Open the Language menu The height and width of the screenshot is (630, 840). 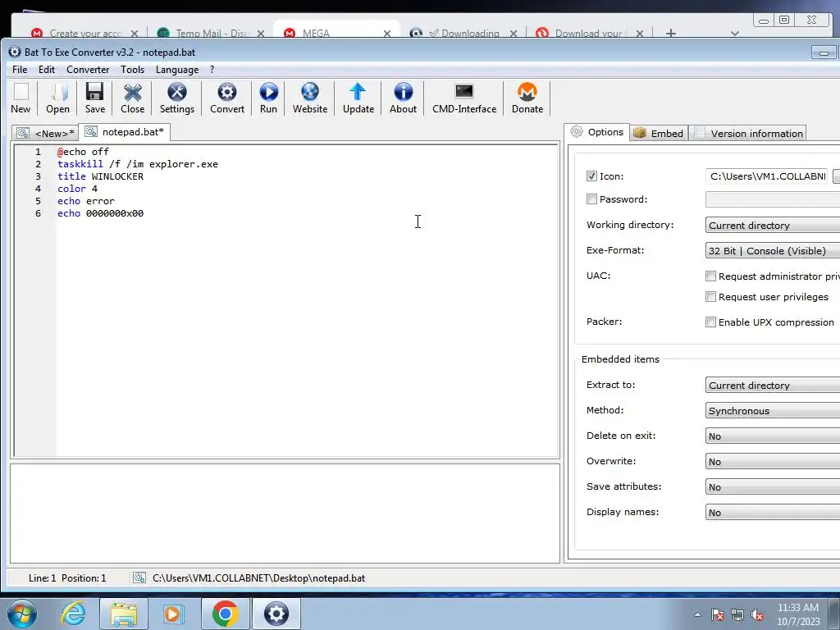click(177, 70)
